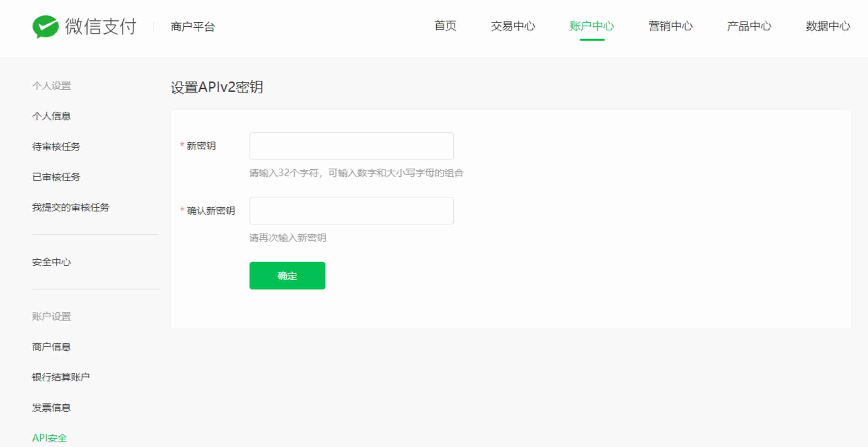Open 银行结算账户 sidebar item

(x=61, y=377)
